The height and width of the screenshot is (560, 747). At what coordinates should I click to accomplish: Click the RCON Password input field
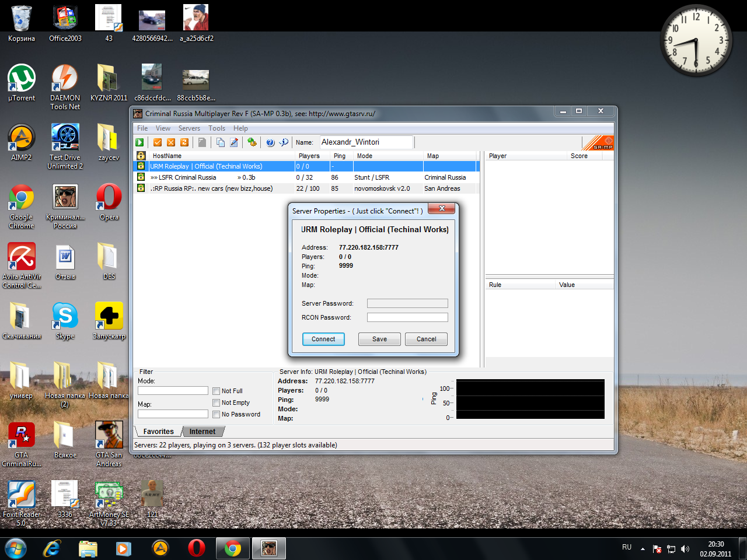pyautogui.click(x=407, y=317)
